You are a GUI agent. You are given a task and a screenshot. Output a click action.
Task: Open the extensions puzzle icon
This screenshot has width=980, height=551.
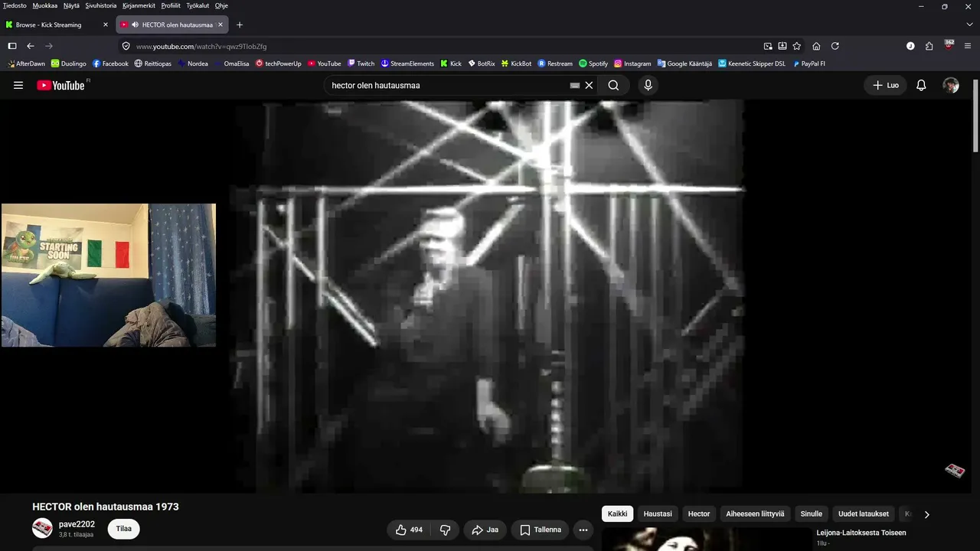(x=929, y=46)
